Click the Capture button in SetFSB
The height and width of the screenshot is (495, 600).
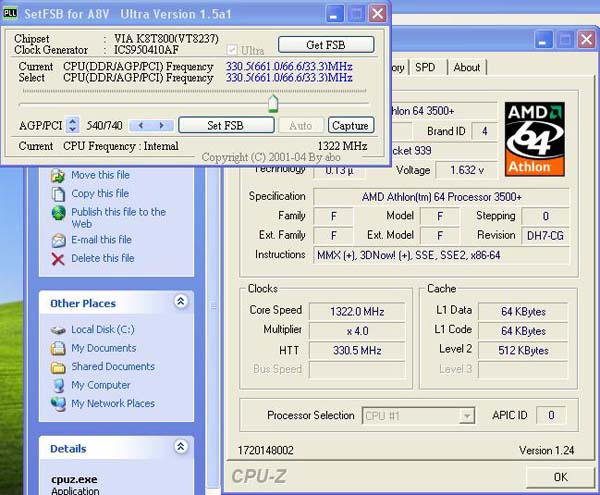click(x=351, y=125)
